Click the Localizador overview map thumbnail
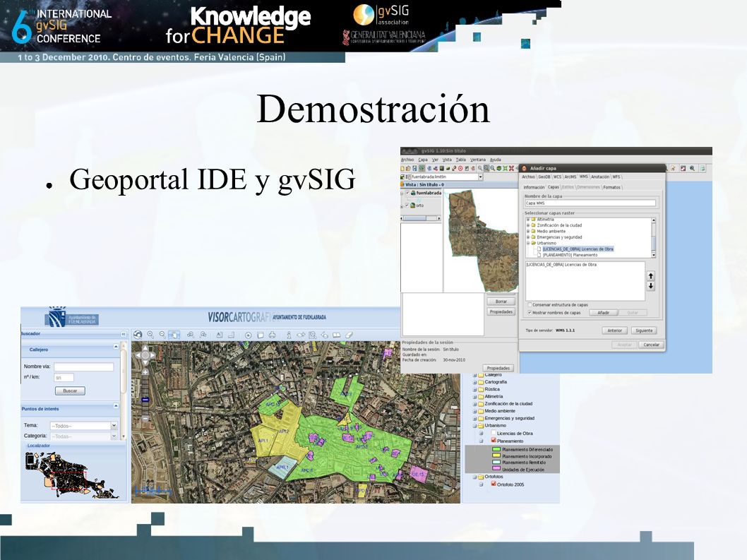The height and width of the screenshot is (560, 747). click(71, 475)
